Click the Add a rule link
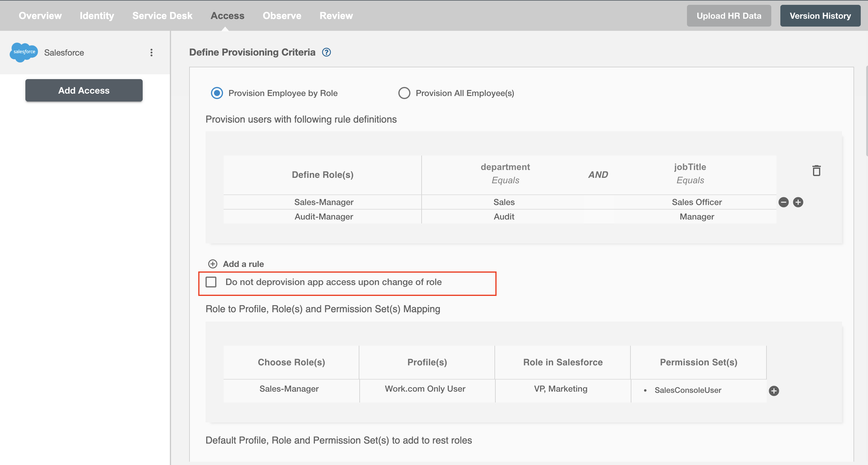The image size is (868, 465). pos(243,264)
